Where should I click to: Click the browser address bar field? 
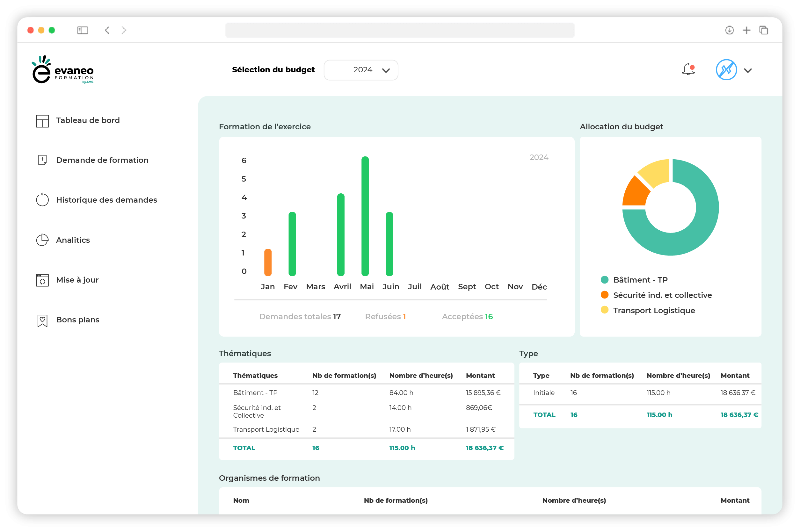399,30
